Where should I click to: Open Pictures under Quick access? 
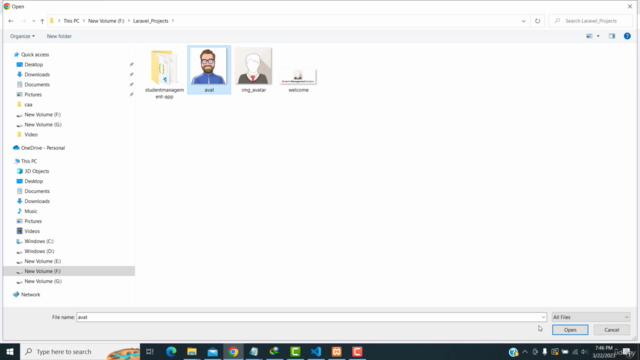(33, 94)
